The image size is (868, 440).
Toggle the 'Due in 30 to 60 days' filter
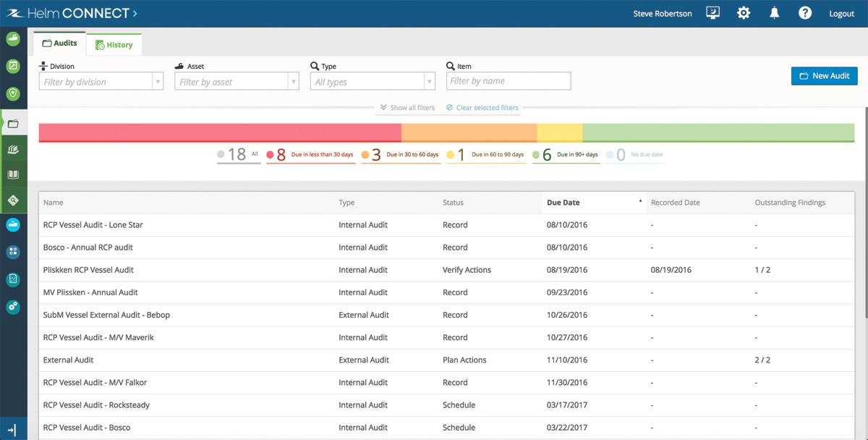pos(401,155)
